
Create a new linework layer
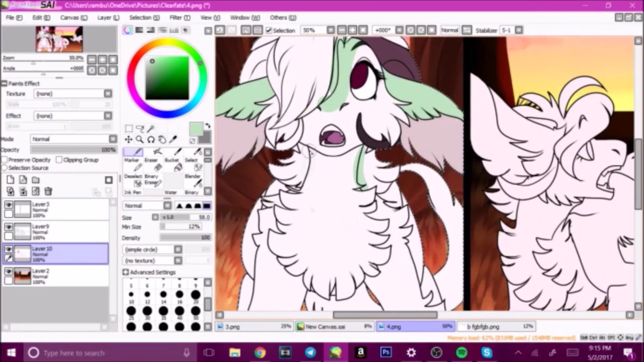click(x=23, y=180)
